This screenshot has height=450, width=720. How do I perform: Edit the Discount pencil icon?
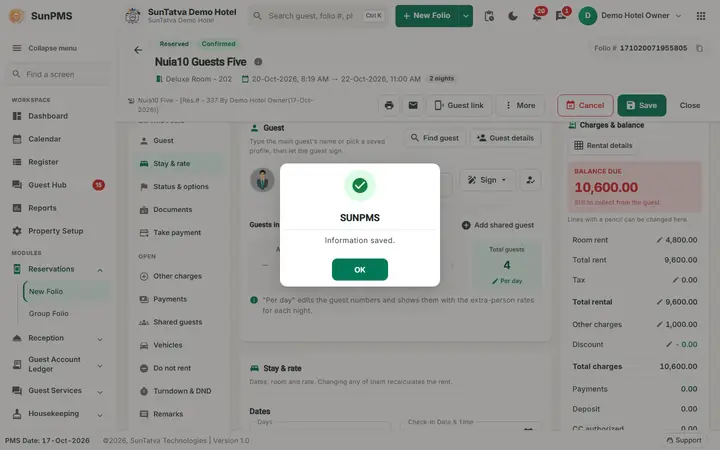(669, 344)
